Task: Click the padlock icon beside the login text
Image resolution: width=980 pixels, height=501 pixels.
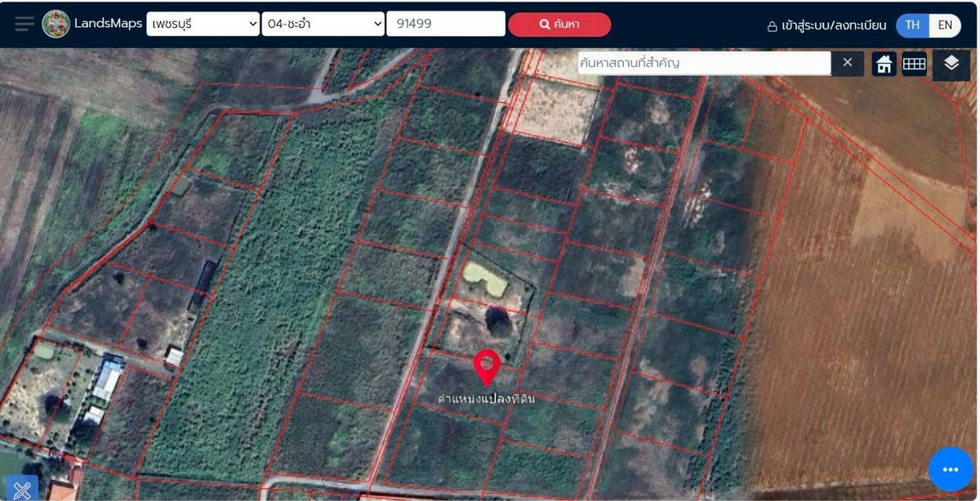Action: pos(772,25)
